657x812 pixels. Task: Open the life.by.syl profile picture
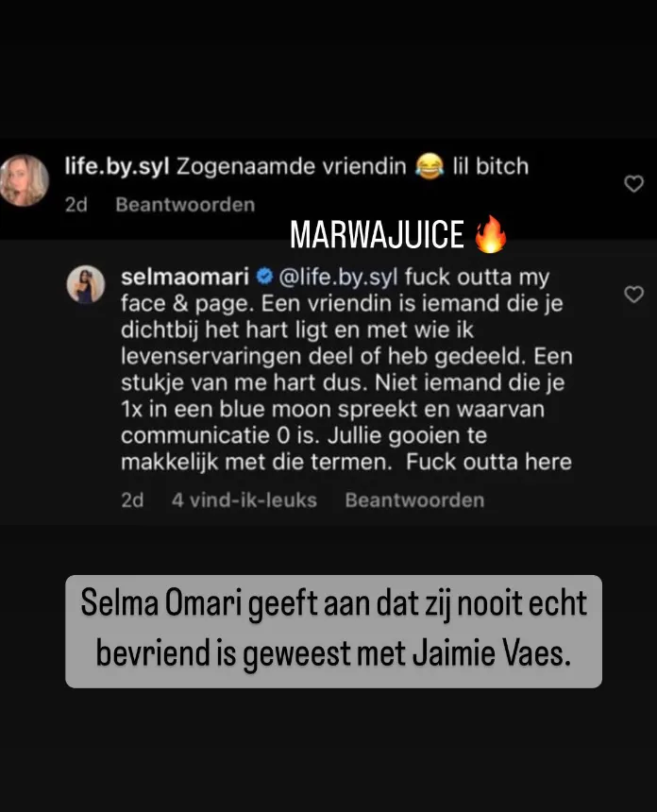point(24,180)
